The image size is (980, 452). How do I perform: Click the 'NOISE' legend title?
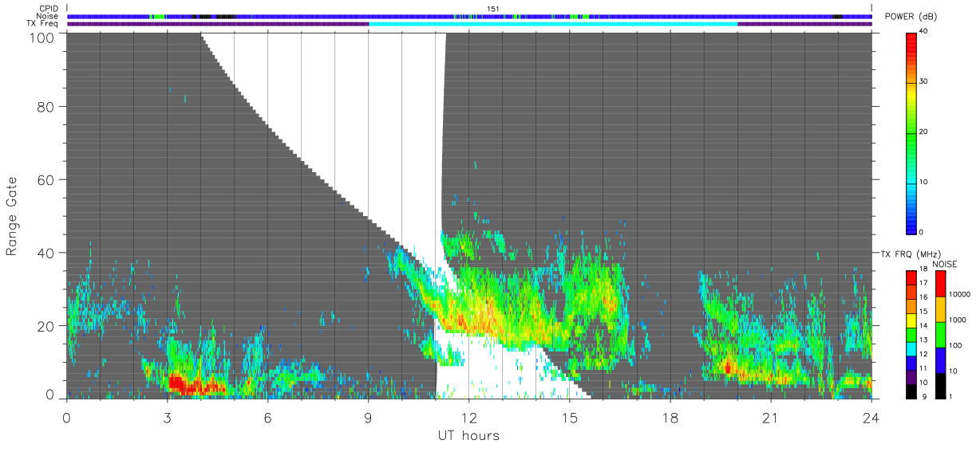pos(945,264)
